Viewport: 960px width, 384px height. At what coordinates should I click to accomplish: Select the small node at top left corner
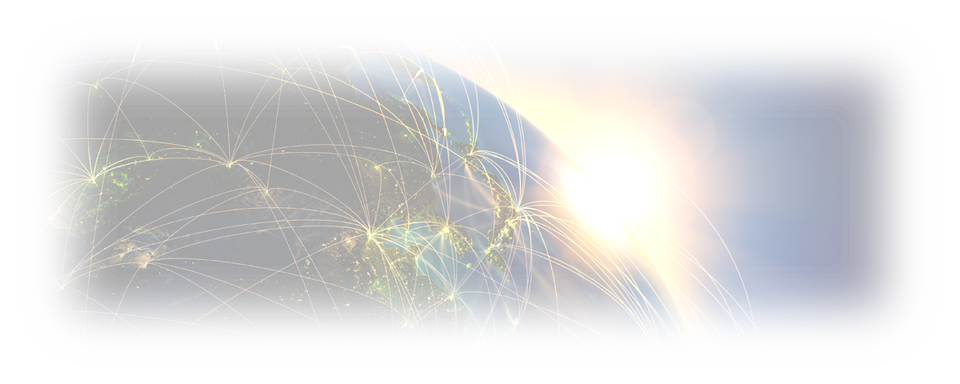pos(96,86)
